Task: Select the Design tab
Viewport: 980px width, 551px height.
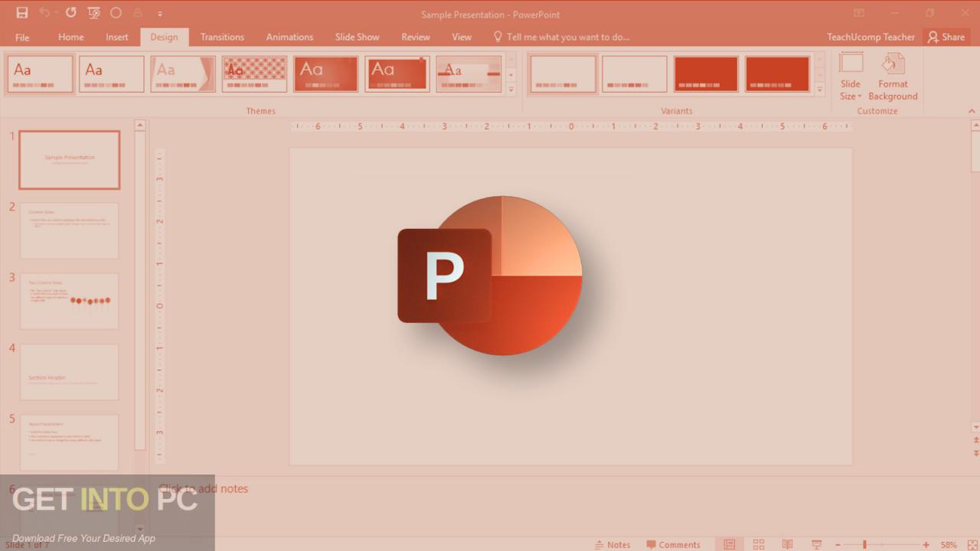Action: pos(164,37)
